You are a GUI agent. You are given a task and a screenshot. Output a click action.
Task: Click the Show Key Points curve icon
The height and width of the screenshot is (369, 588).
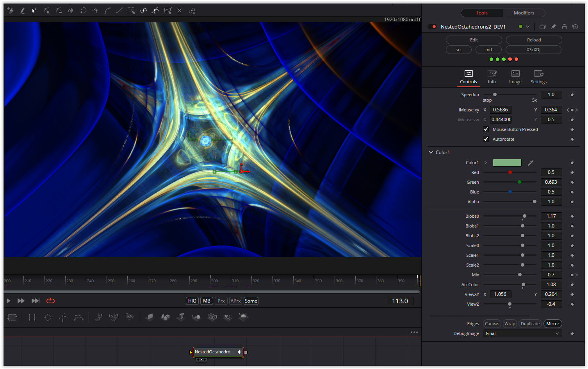144,11
